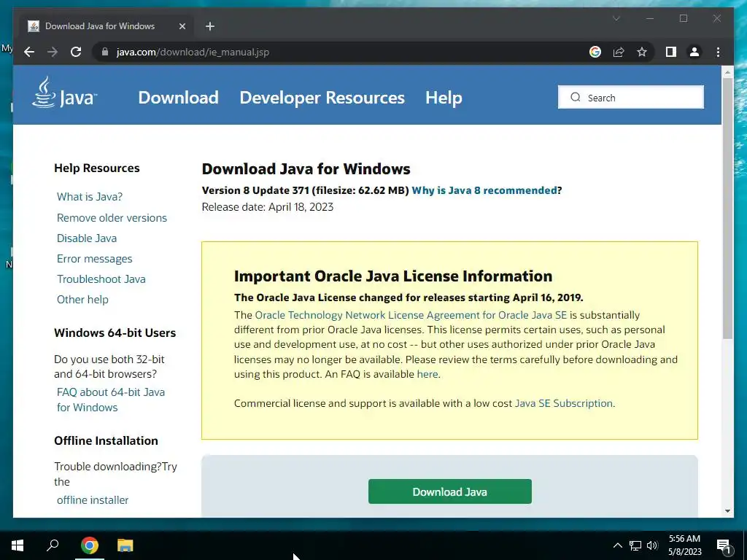
Task: Click the taskbar clock showing 5:56 AM
Action: coord(684,545)
